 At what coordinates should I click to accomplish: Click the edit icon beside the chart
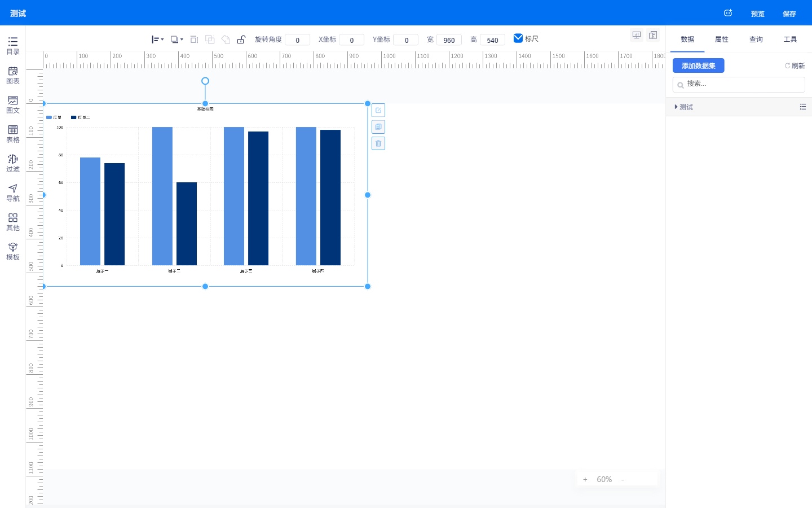tap(378, 110)
